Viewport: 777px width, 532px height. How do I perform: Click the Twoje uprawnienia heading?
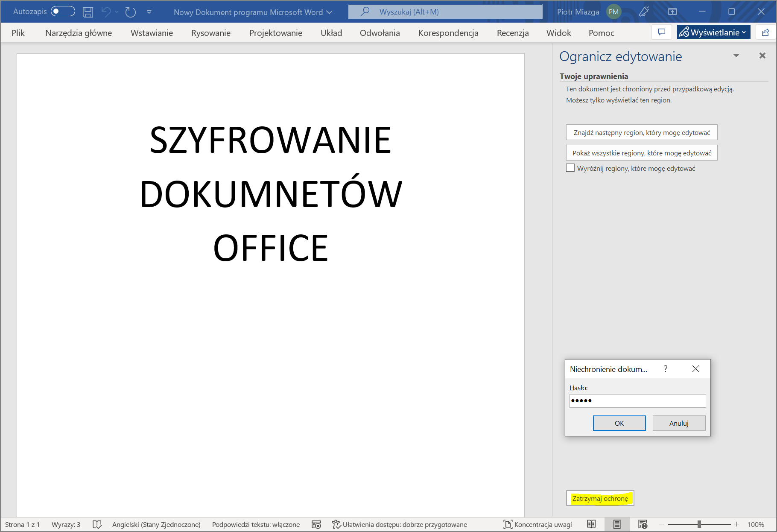coord(594,76)
